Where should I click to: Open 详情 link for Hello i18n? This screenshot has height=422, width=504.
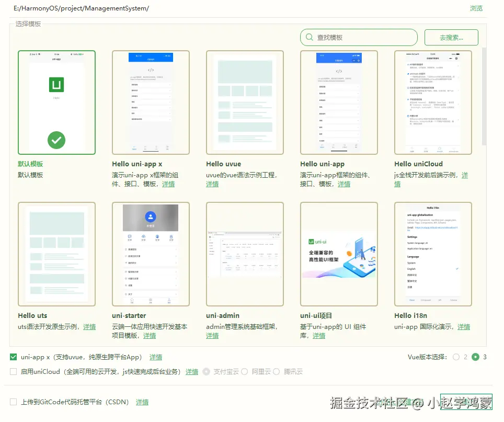coord(464,327)
